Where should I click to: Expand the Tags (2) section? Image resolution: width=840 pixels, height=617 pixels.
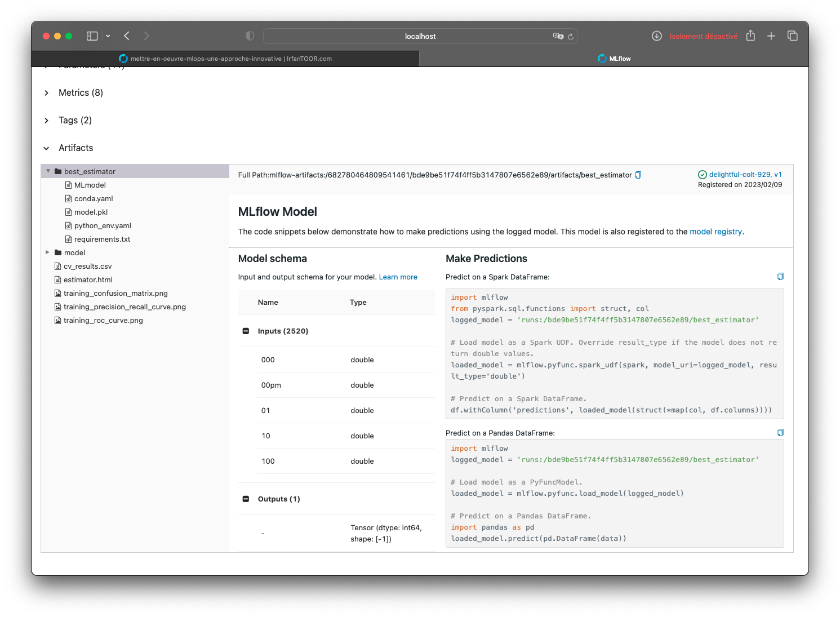tap(46, 121)
